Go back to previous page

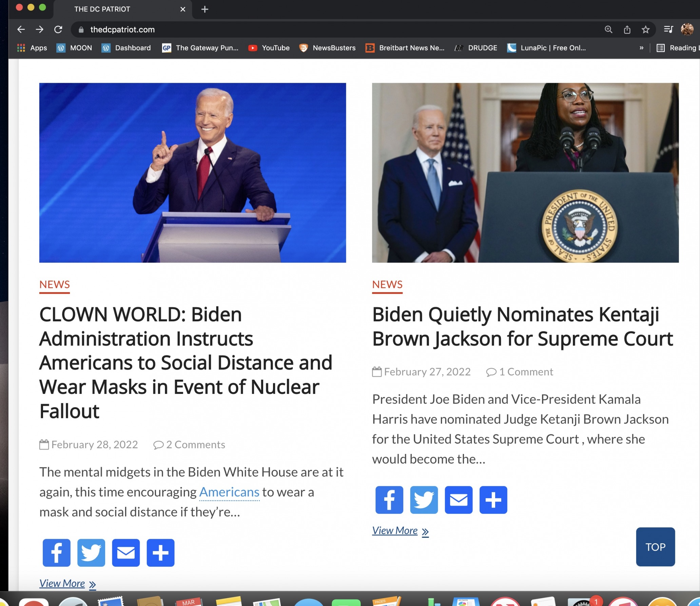point(21,30)
